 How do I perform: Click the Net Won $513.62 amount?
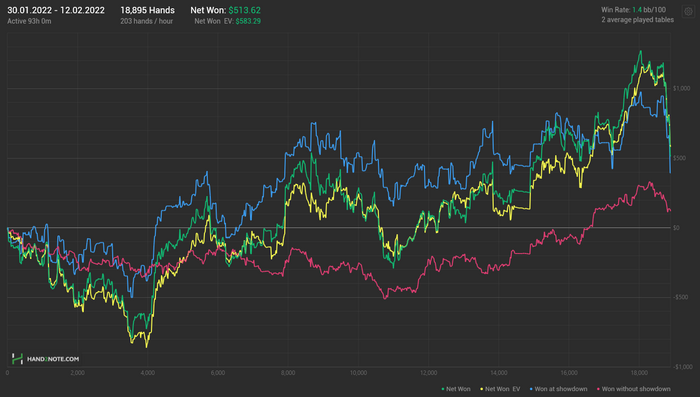tap(245, 10)
